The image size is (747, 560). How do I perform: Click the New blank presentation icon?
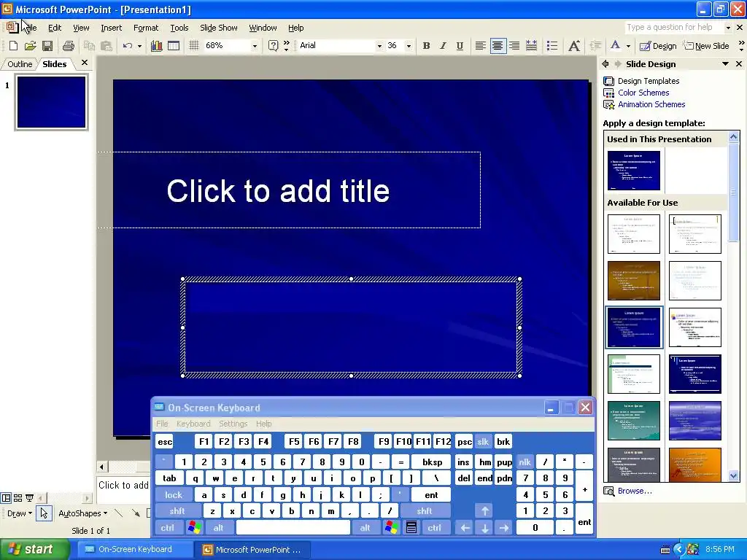(x=13, y=46)
